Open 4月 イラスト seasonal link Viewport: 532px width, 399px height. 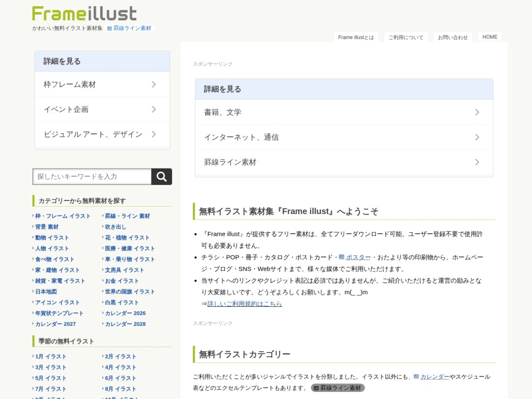pos(121,367)
